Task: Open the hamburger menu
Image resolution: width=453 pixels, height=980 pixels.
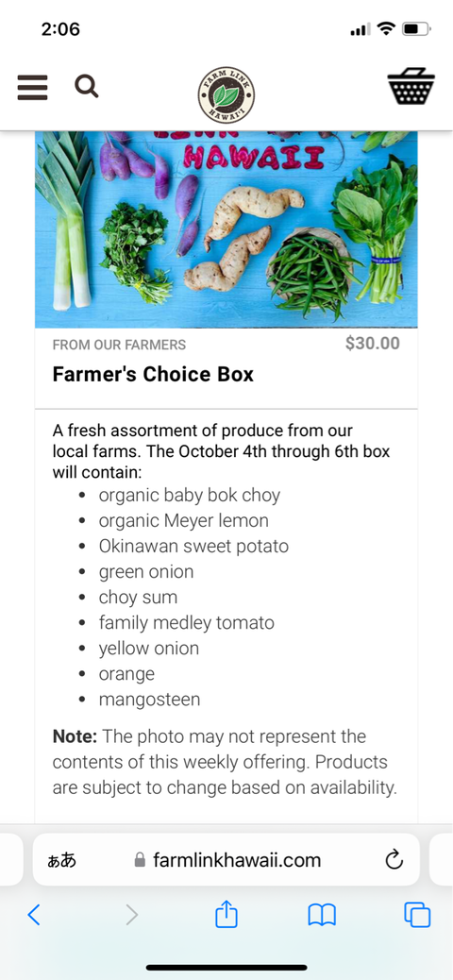Action: 32,88
